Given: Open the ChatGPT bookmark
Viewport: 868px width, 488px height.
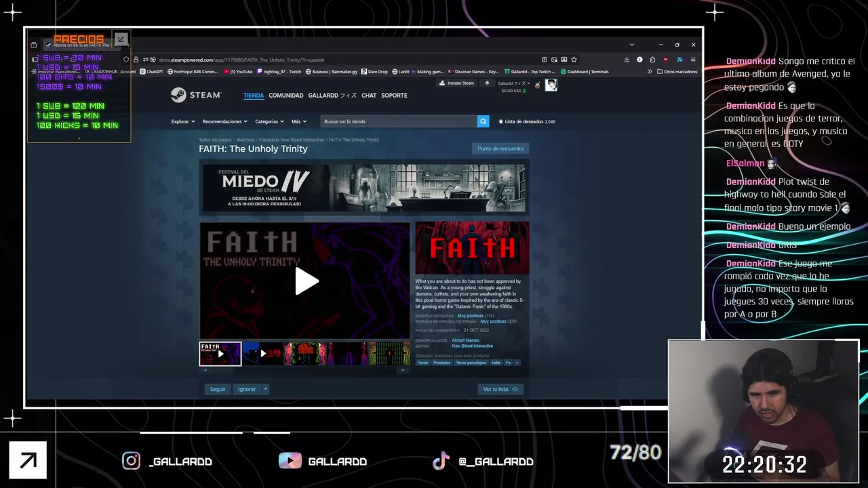Looking at the screenshot, I should [x=151, y=72].
